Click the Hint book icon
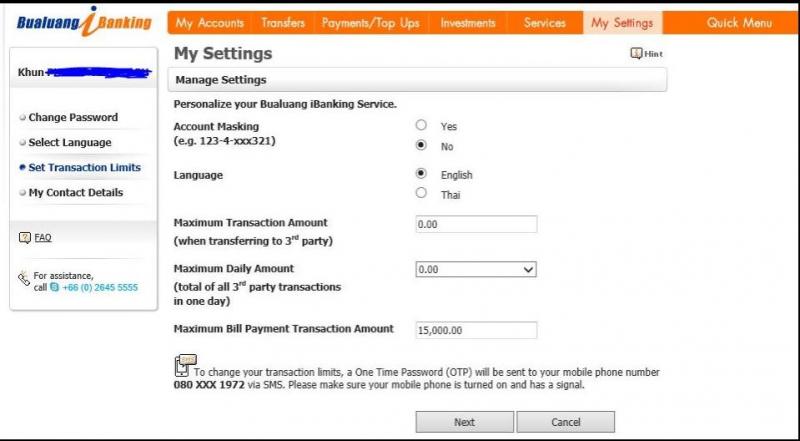The width and height of the screenshot is (800, 441). coord(636,53)
